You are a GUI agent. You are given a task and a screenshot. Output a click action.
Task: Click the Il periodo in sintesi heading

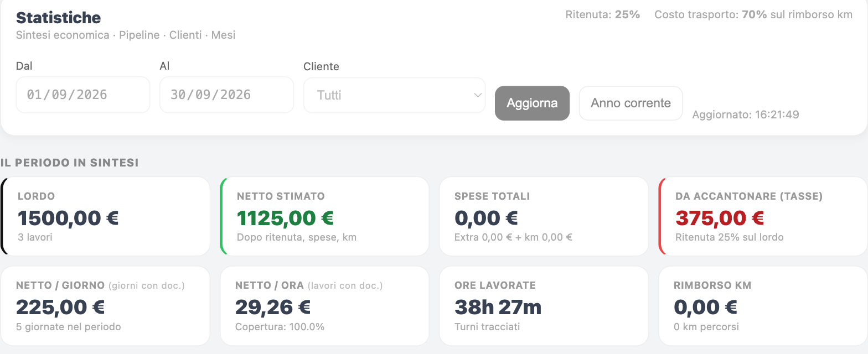coord(70,163)
